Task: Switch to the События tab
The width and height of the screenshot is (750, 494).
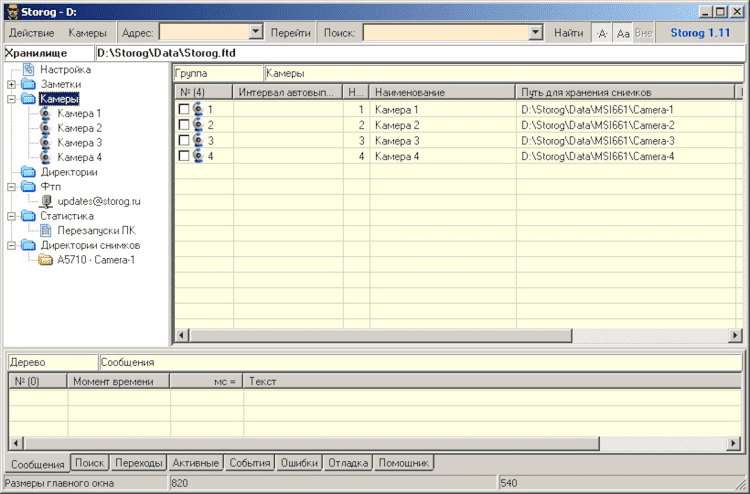Action: click(250, 462)
